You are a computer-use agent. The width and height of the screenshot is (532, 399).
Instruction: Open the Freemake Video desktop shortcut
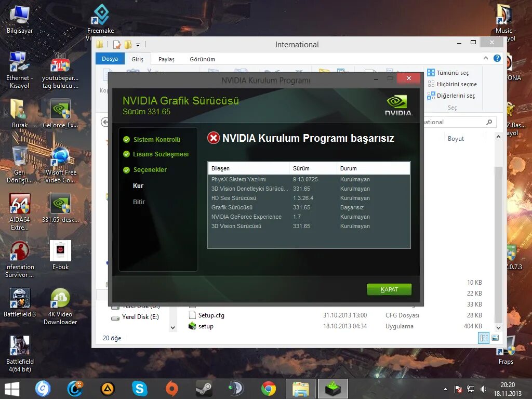point(100,20)
